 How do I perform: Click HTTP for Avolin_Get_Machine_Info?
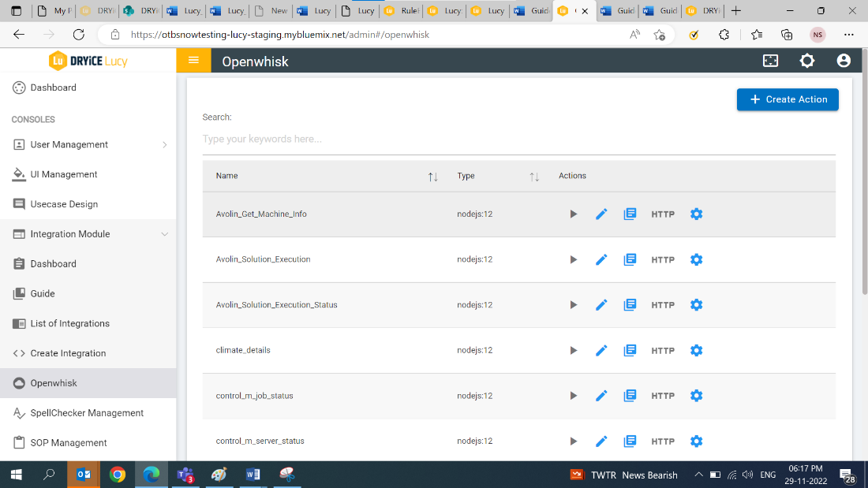(663, 214)
